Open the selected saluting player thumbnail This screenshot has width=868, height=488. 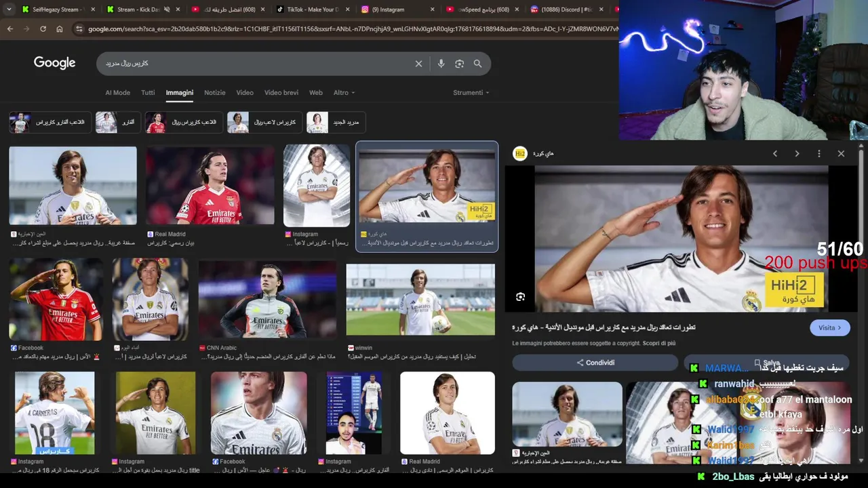pyautogui.click(x=427, y=186)
